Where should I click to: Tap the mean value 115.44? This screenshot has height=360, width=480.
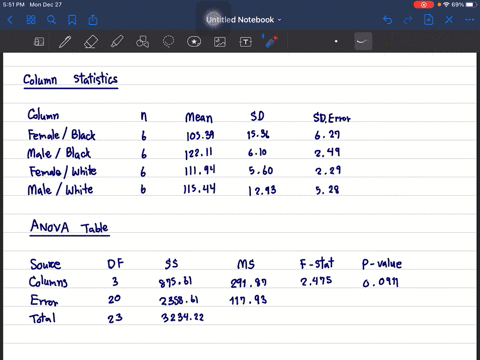tap(200, 189)
